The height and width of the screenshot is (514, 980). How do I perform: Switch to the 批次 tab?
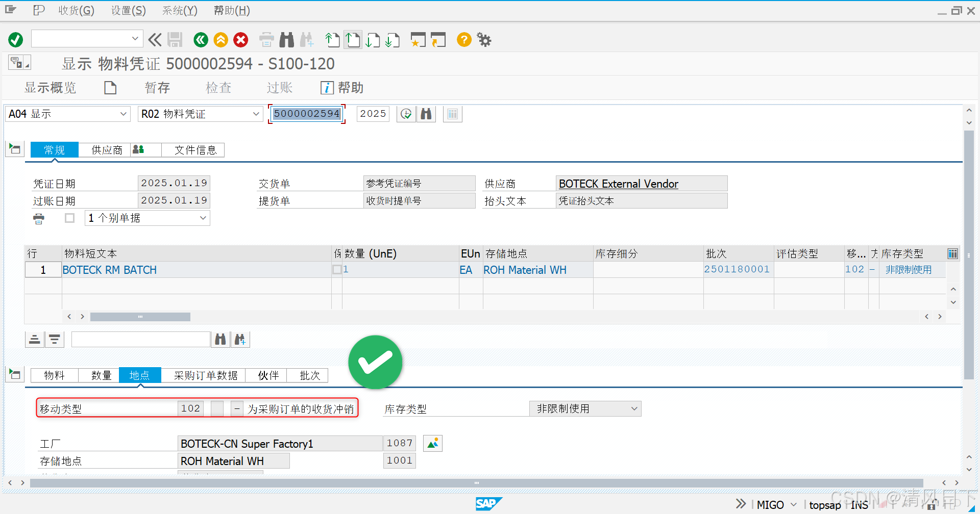(x=308, y=376)
